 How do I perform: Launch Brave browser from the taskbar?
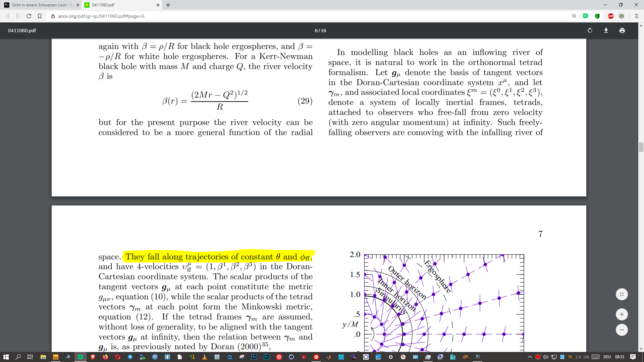tap(93, 357)
